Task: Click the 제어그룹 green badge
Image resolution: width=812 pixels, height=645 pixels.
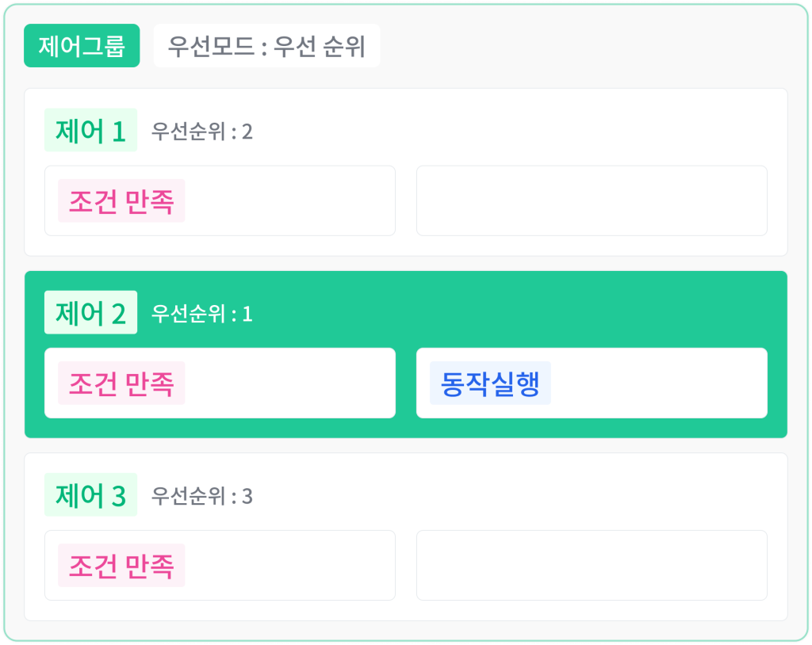Action: coord(82,45)
